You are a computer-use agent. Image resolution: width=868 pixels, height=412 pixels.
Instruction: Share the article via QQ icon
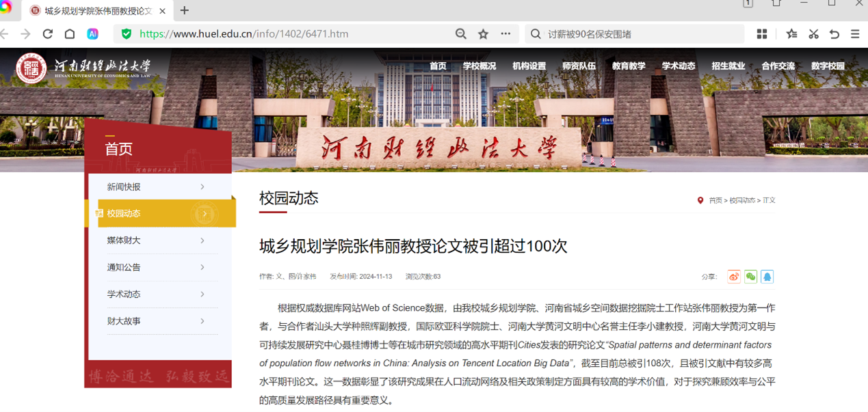767,277
